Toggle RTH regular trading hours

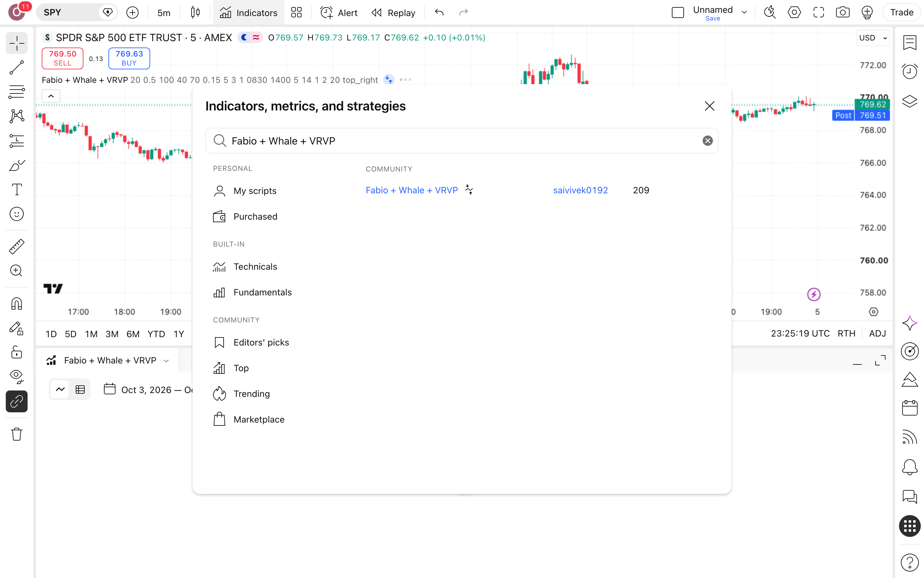tap(846, 333)
